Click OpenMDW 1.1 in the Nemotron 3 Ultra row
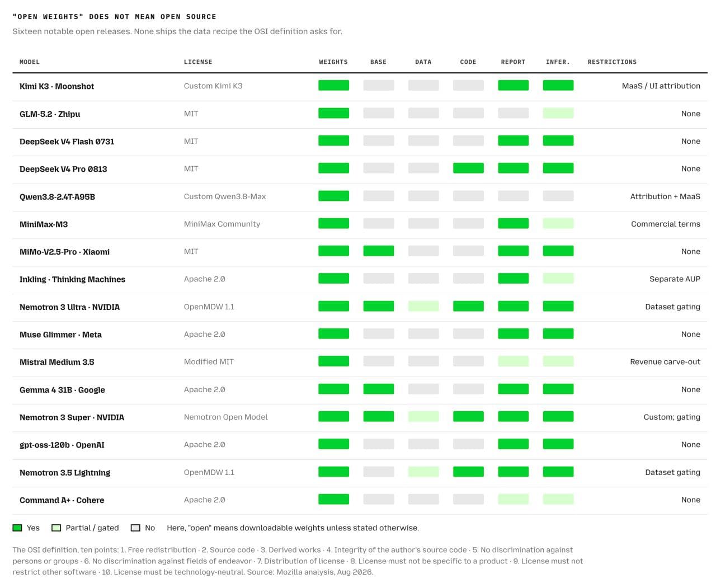Viewport: 716px width, 588px height. pyautogui.click(x=209, y=307)
